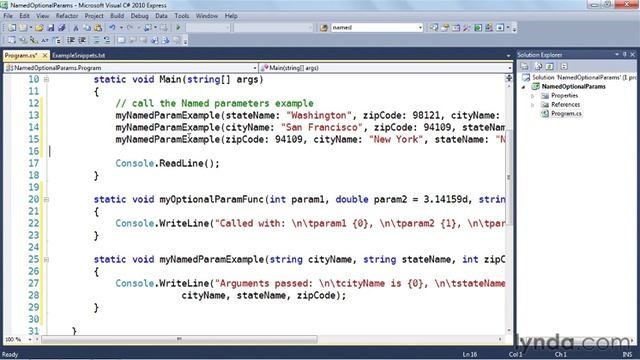Expand the Properties node in Solution Explorer

click(x=533, y=96)
